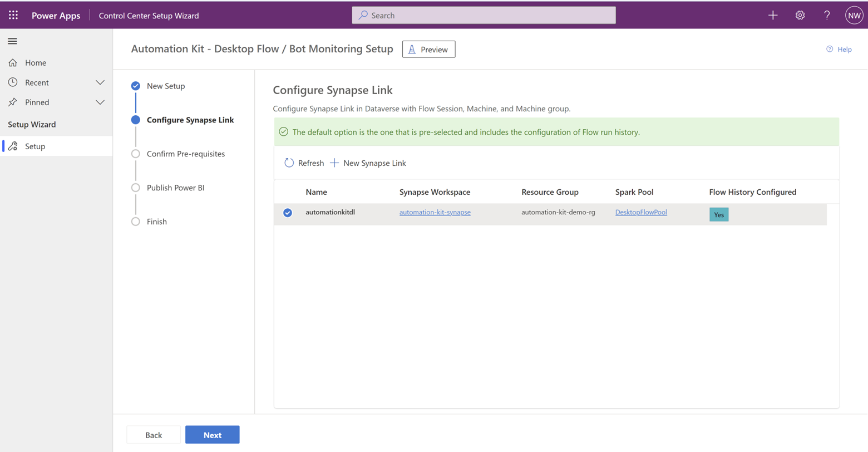Image resolution: width=868 pixels, height=452 pixels.
Task: Go to the Finish step label
Action: 157,222
